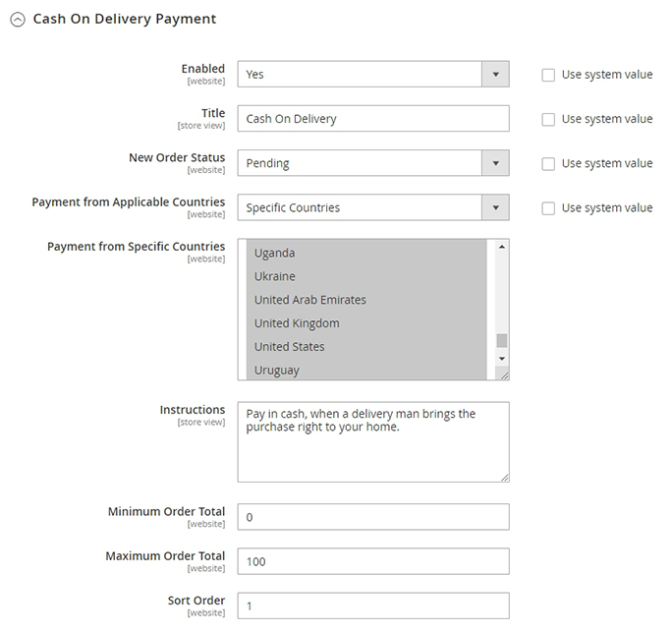Open Payment from Applicable Countries dropdown

point(373,207)
